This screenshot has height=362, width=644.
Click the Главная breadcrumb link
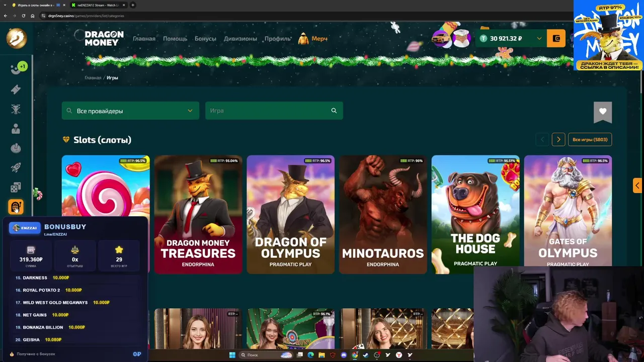click(93, 78)
